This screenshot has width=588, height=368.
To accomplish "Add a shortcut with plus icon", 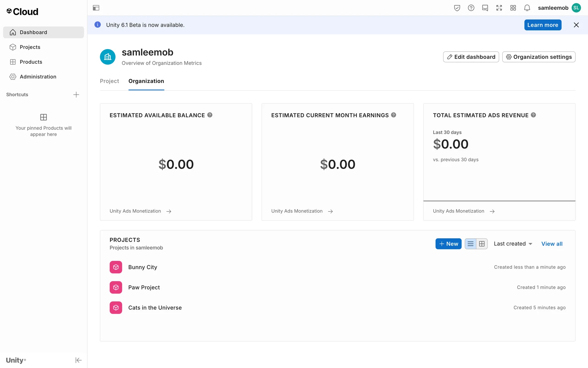I will coord(76,95).
